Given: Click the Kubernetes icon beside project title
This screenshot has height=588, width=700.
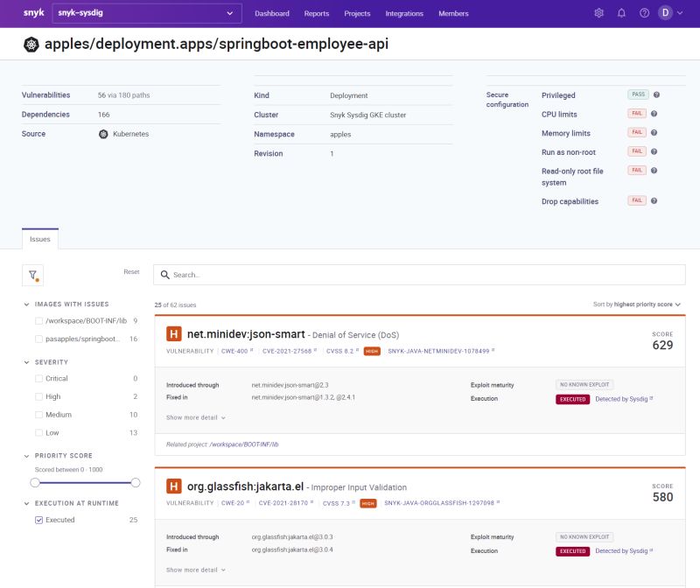Looking at the screenshot, I should tap(31, 45).
